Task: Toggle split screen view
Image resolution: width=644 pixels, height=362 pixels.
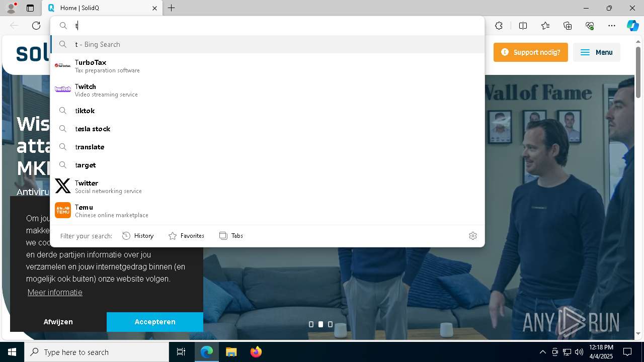Action: coord(523,26)
